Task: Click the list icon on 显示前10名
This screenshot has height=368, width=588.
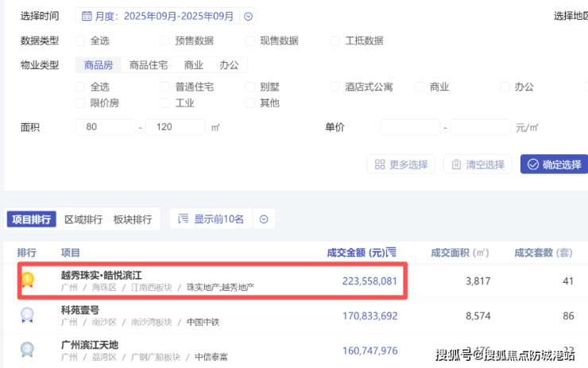Action: click(183, 219)
